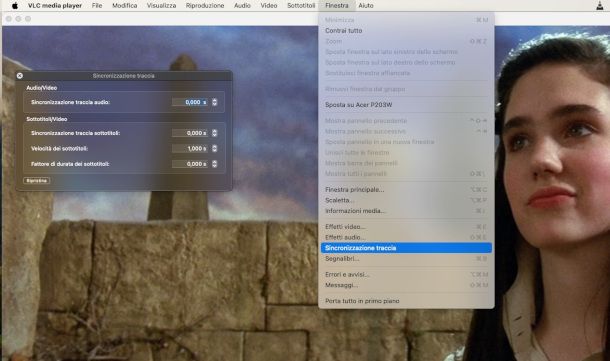This screenshot has height=361, width=610.
Task: Adjust the Velocità dei sottotitoli stepper
Action: tap(214, 149)
